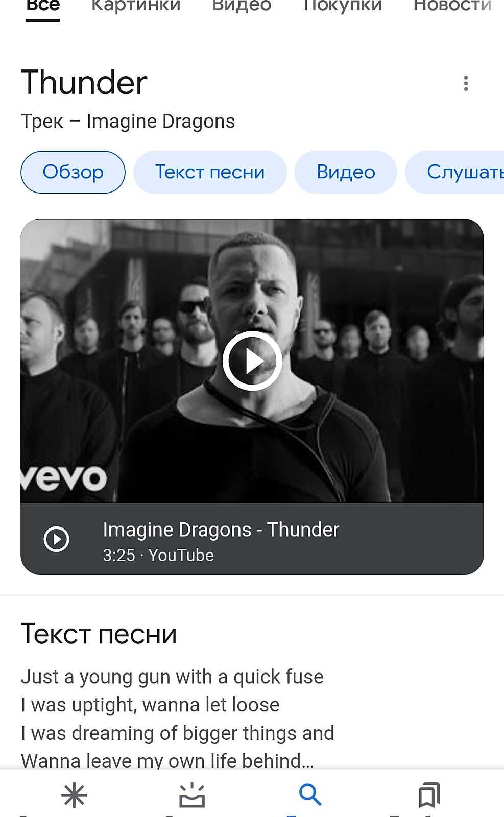Open the Видео search tab at the top

[x=242, y=6]
